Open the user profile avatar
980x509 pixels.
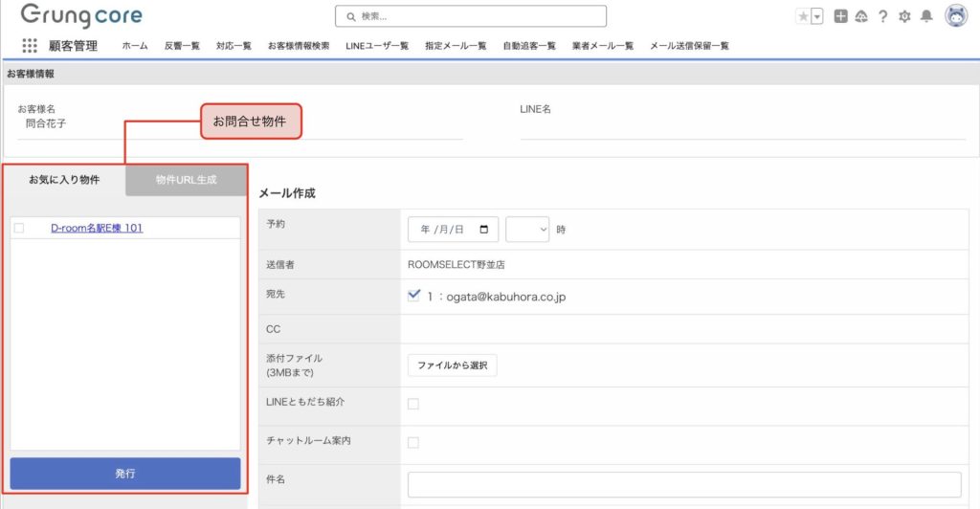click(955, 15)
